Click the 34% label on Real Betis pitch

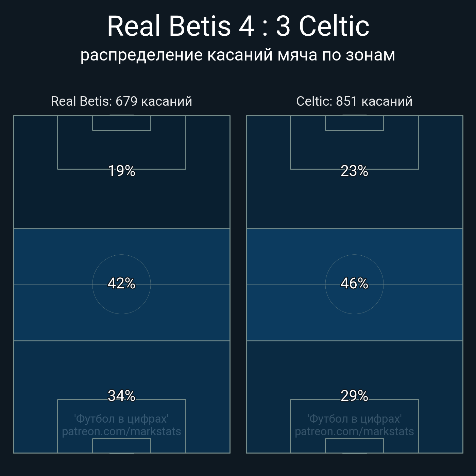(x=121, y=396)
